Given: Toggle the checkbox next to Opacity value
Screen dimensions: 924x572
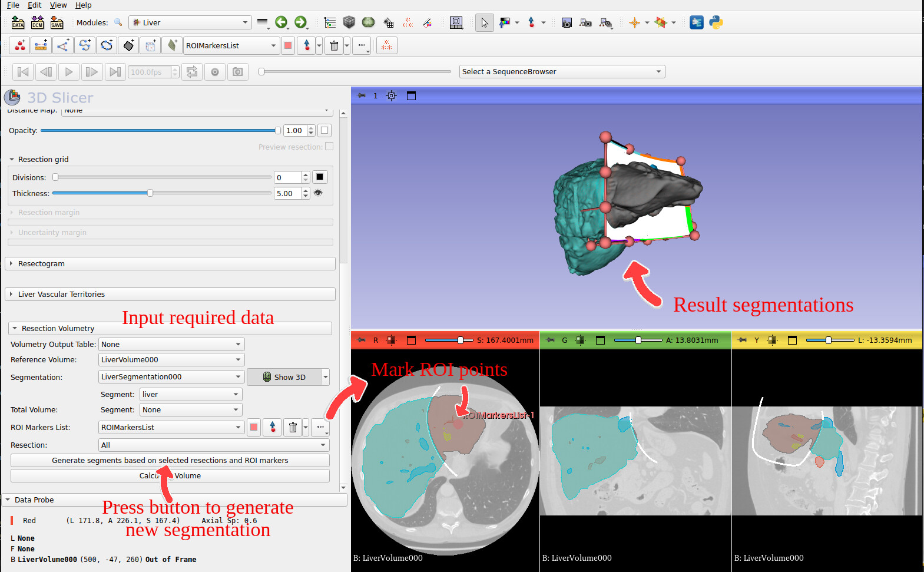Looking at the screenshot, I should coord(324,130).
